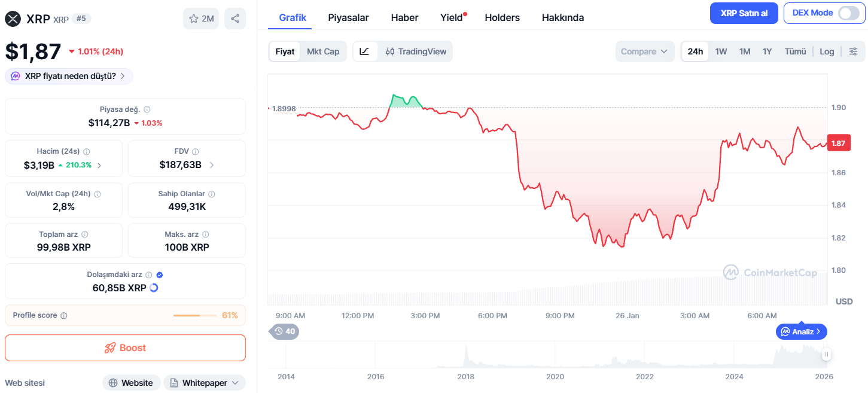Open the Yield tab
The image size is (868, 393).
[452, 17]
